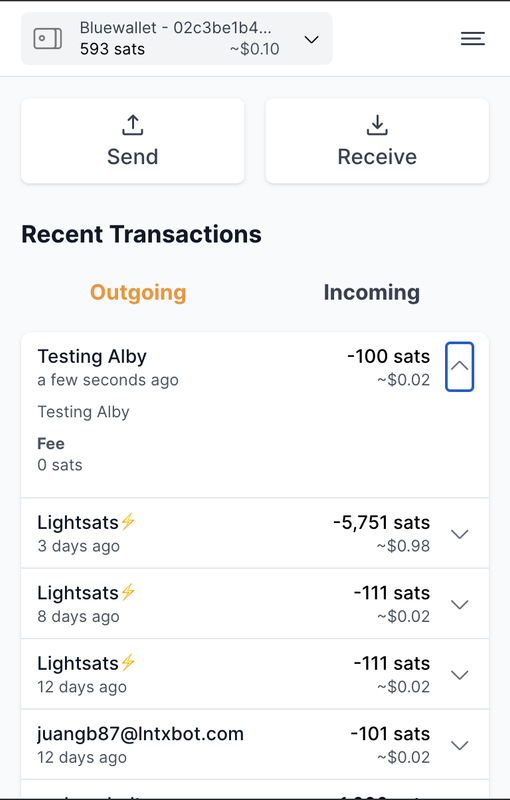Select the Outgoing tab
510x800 pixels.
coord(138,293)
